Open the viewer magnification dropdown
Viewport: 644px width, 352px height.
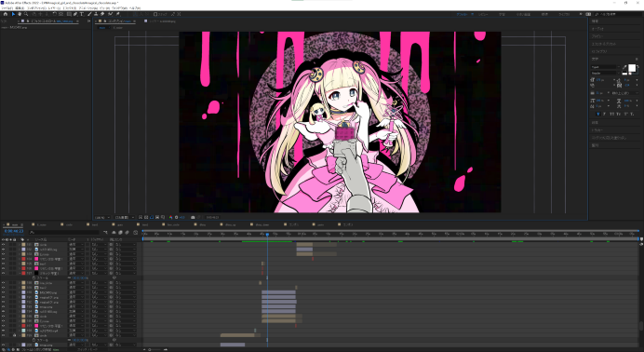pyautogui.click(x=102, y=217)
